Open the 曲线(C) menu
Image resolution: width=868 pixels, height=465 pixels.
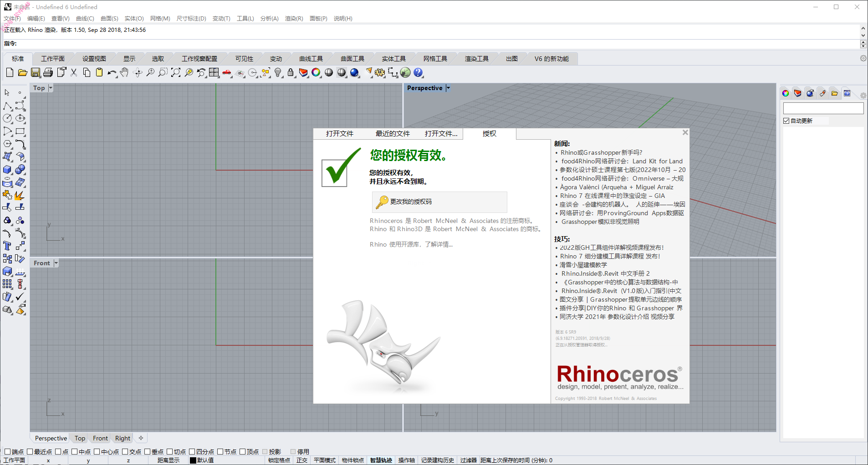[x=85, y=19]
